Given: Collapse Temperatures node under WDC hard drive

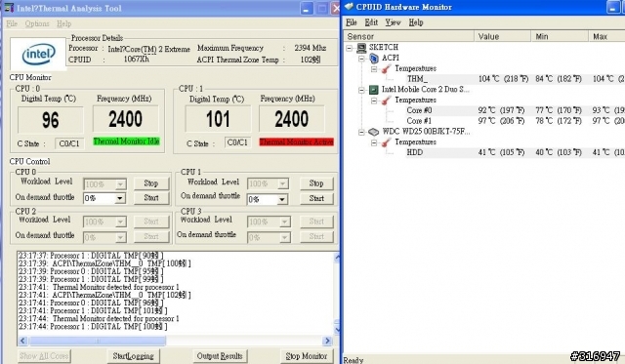Looking at the screenshot, I should [374, 142].
